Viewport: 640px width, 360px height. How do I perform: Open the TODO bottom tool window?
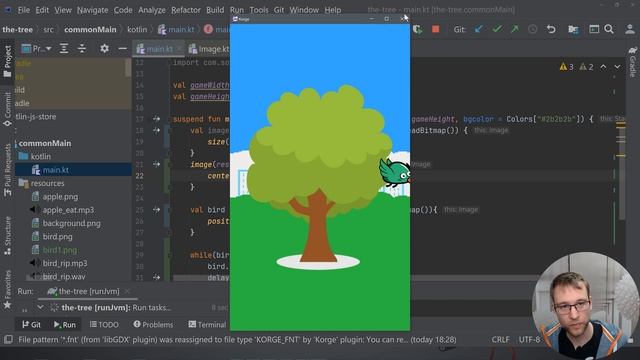coord(104,324)
